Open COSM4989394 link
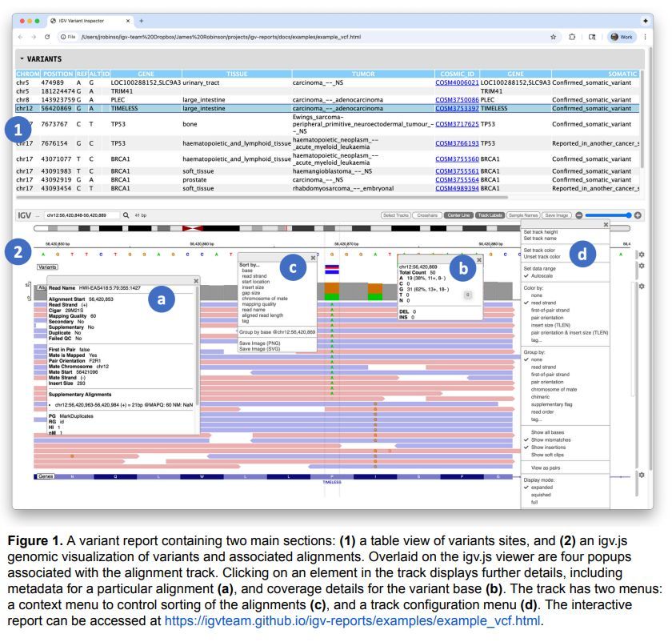The height and width of the screenshot is (642, 672). (457, 188)
